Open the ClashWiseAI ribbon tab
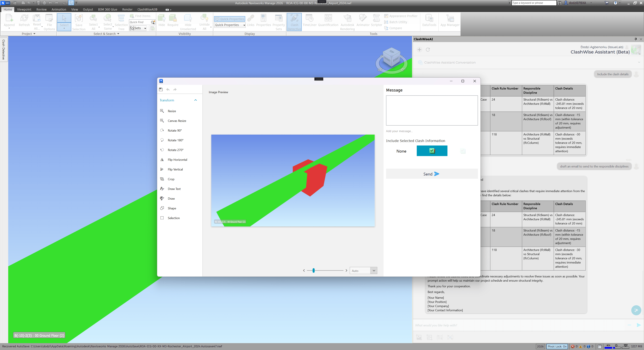The width and height of the screenshot is (644, 350). pyautogui.click(x=147, y=10)
